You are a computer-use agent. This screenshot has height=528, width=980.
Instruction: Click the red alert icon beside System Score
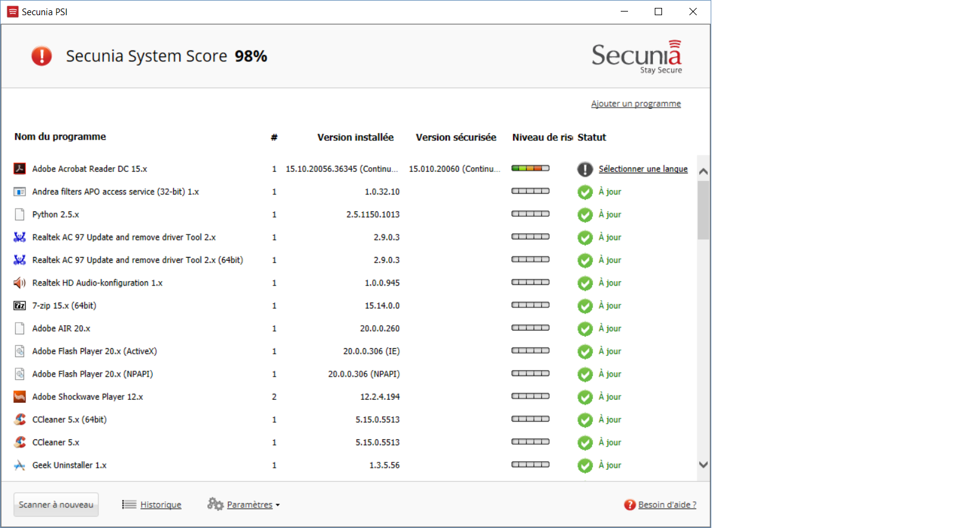[x=41, y=56]
